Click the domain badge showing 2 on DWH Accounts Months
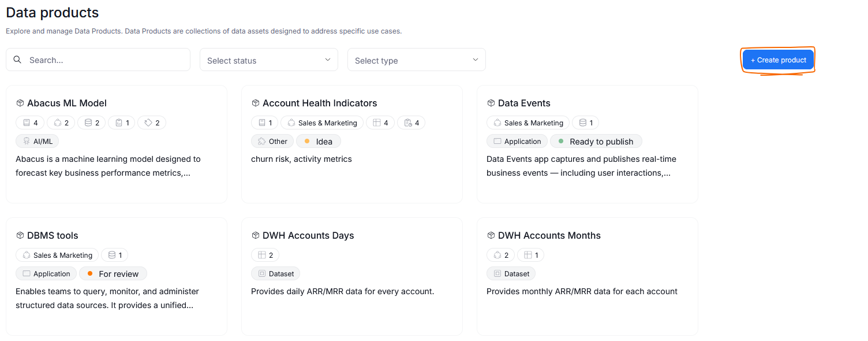The width and height of the screenshot is (868, 341). coord(501,255)
